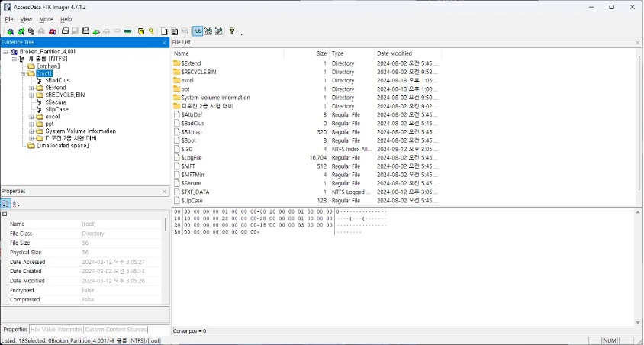Select the $Bitmap file row
This screenshot has height=345, width=644.
(307, 132)
